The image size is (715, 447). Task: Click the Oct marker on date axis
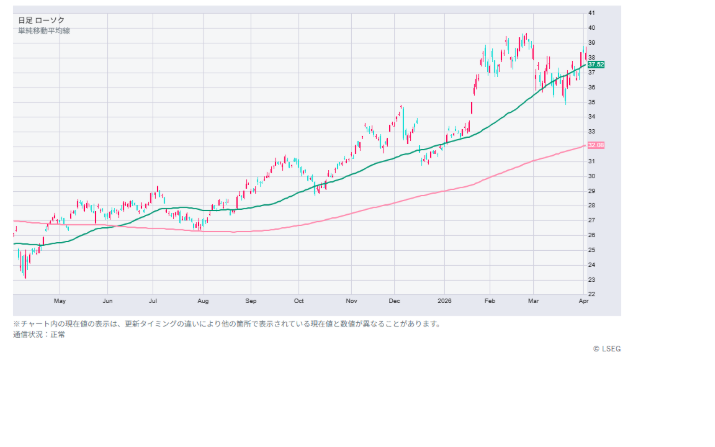click(298, 300)
